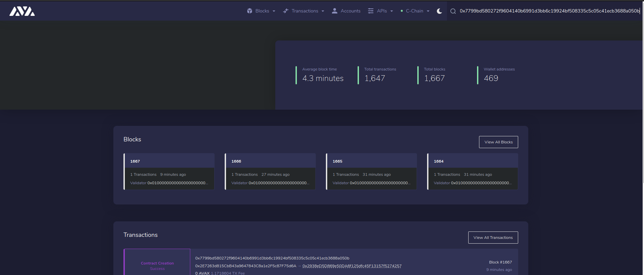Click the APIs sliders icon
644x275 pixels.
[x=370, y=11]
